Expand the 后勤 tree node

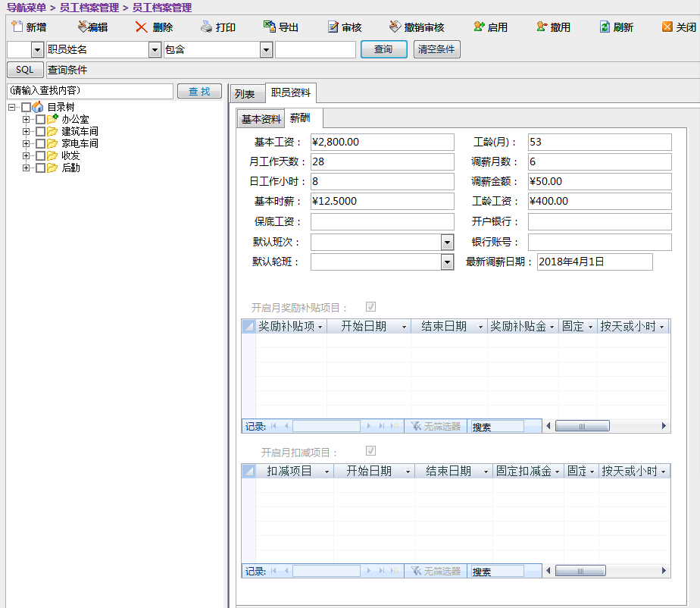[26, 168]
